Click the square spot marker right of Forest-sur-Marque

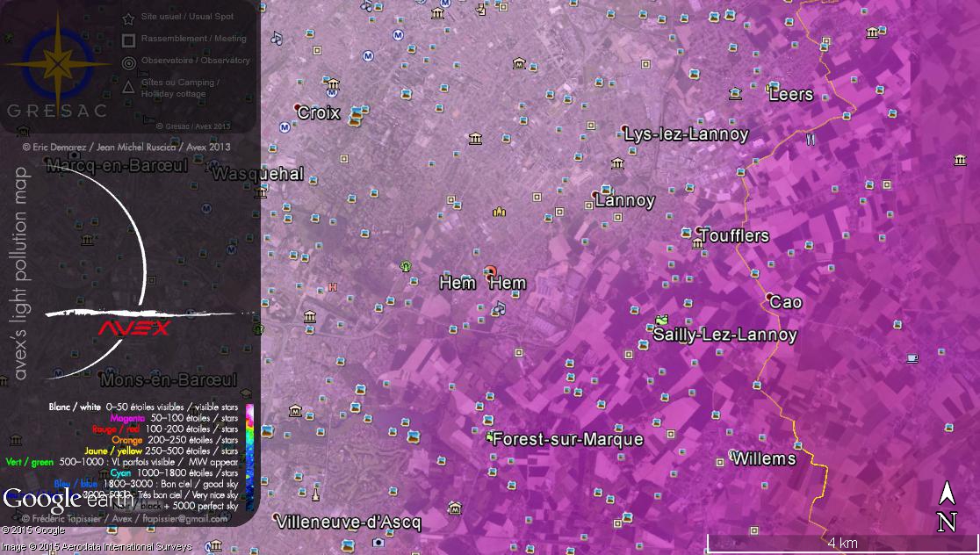tap(671, 434)
